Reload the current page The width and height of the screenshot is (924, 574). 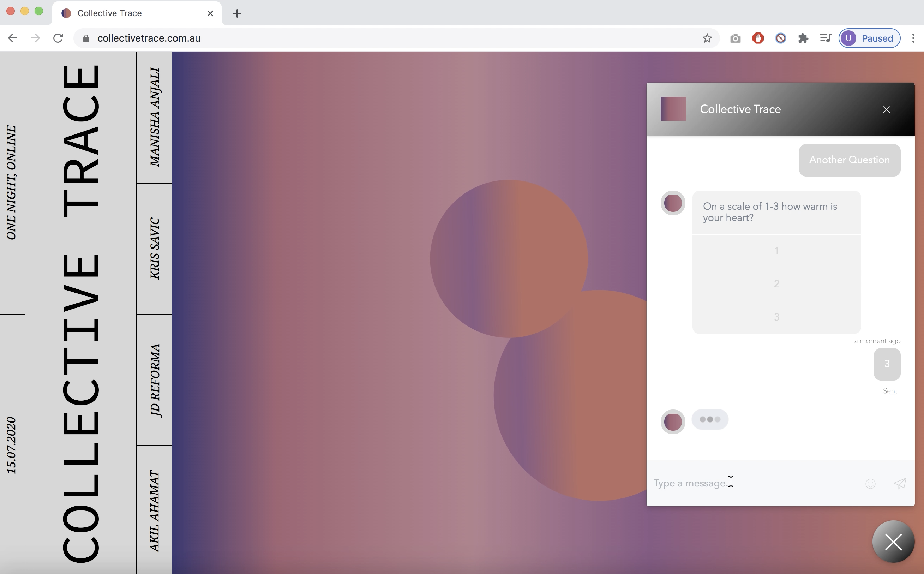pyautogui.click(x=58, y=38)
